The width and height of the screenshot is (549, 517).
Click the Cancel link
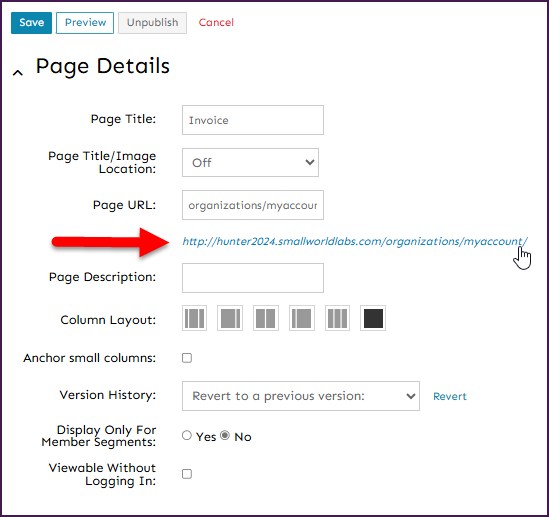(216, 23)
